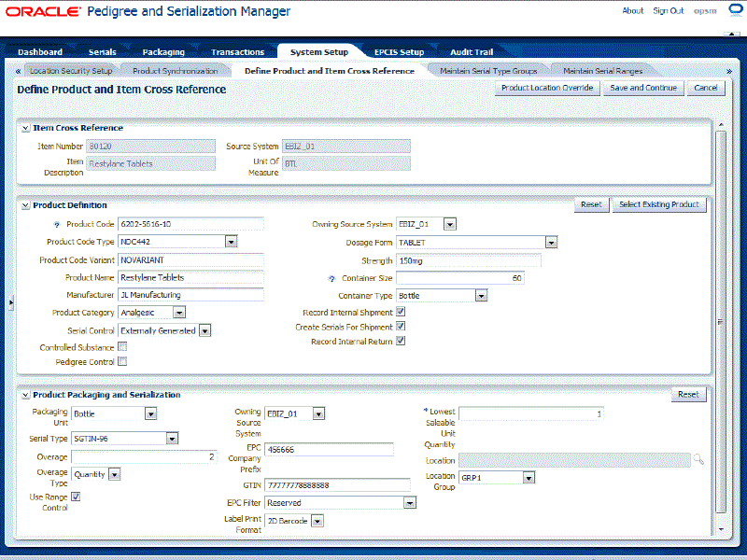Collapse the Item Cross Reference section
Image resolution: width=747 pixels, height=560 pixels.
pyautogui.click(x=26, y=128)
